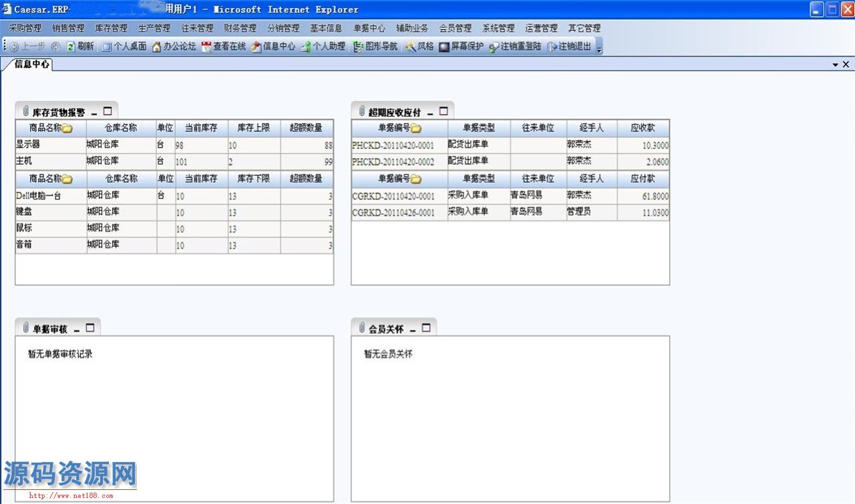Click folder icon beside 商品名称 in 库存下限 table
855x504 pixels.
pos(67,179)
